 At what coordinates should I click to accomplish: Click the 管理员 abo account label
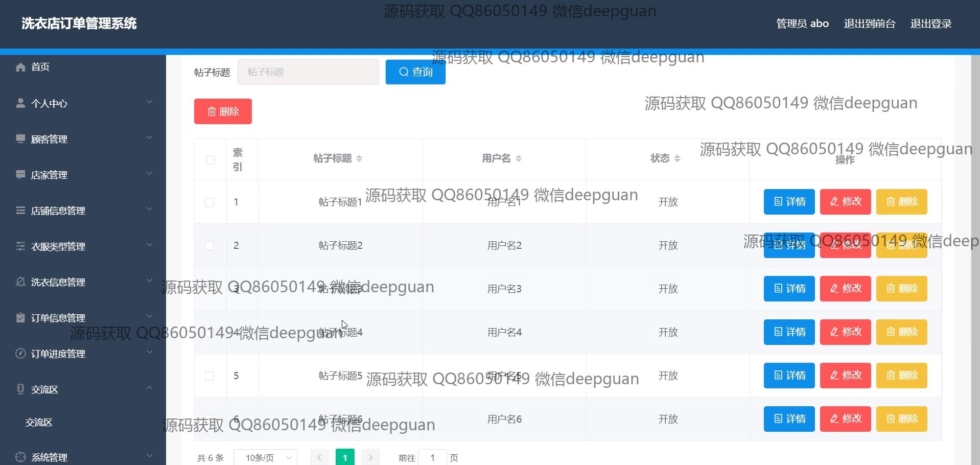point(803,24)
